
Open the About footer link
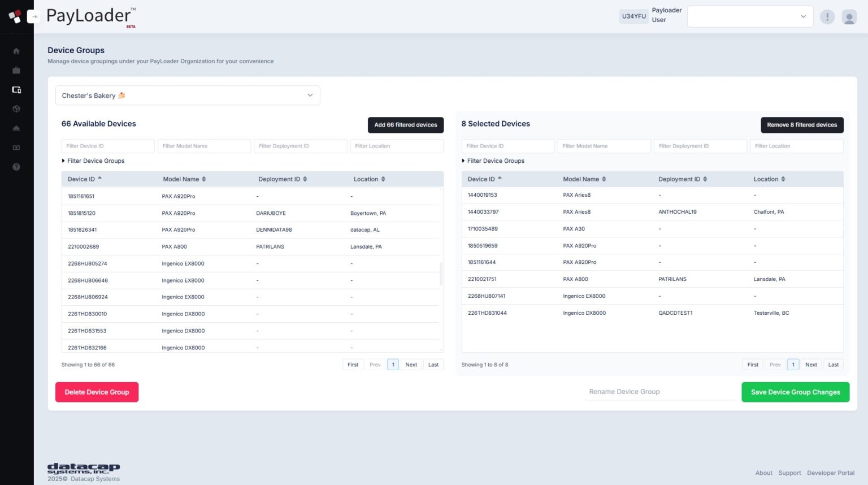click(x=764, y=473)
